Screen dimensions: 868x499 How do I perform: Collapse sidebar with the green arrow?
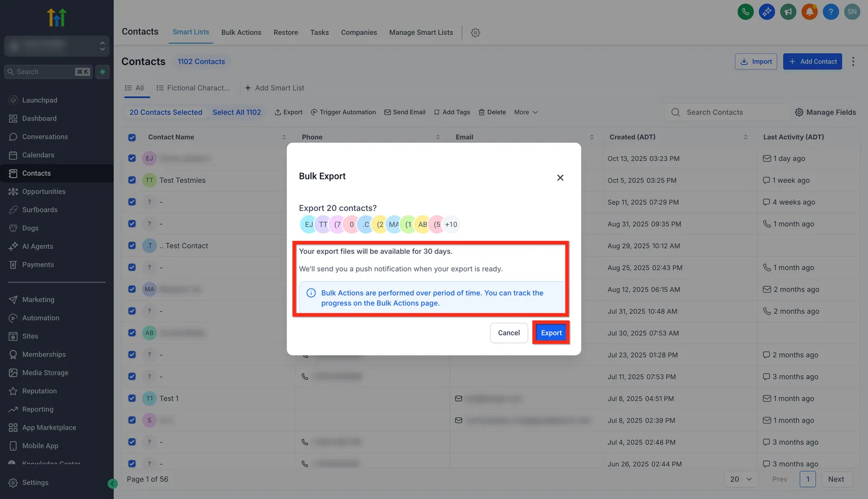pyautogui.click(x=113, y=484)
